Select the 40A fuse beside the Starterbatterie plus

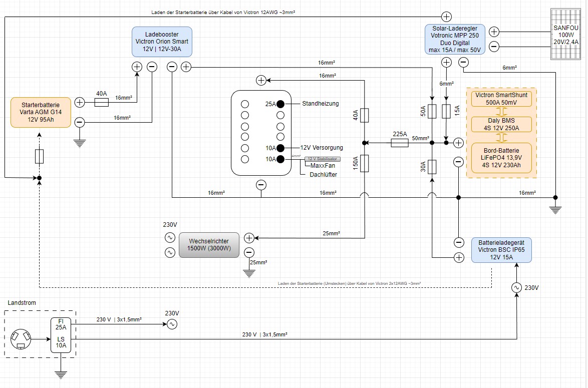(101, 102)
